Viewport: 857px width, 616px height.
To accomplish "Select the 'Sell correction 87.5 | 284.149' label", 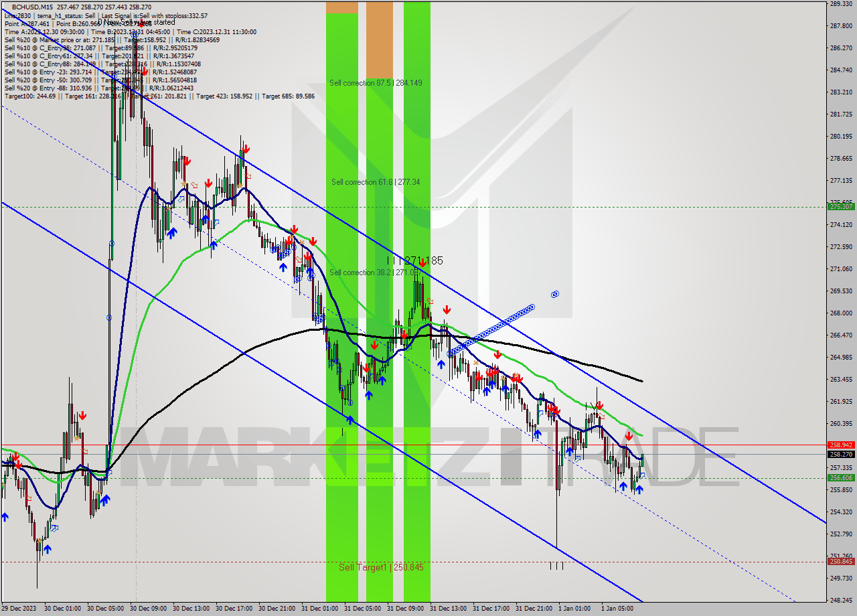I will [376, 83].
